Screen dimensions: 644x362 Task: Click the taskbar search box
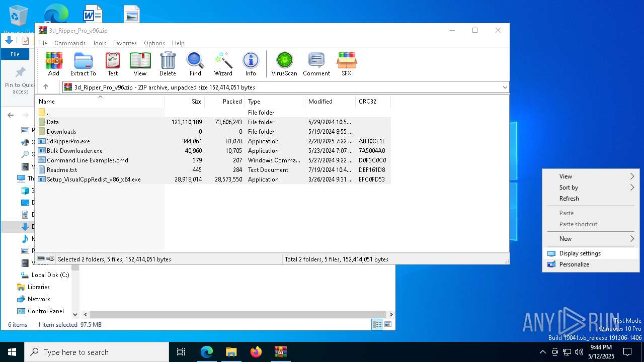(x=97, y=352)
